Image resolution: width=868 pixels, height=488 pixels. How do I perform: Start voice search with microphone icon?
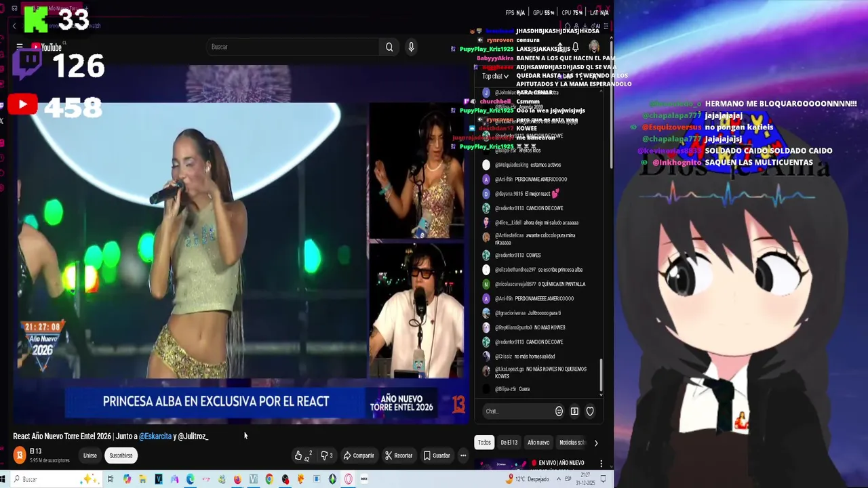click(411, 47)
